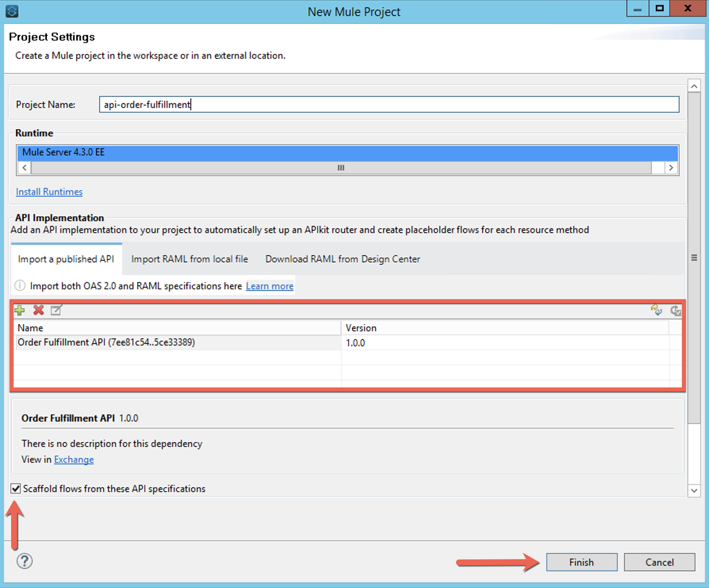The width and height of the screenshot is (709, 588).
Task: Click the refresh dependencies icon in API toolbar
Action: [x=656, y=310]
